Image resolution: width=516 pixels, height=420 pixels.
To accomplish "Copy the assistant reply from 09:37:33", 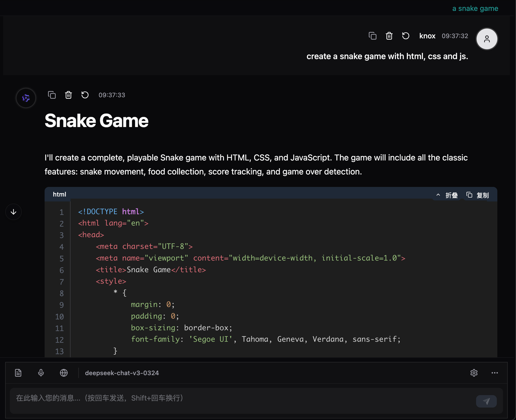I will pos(52,95).
